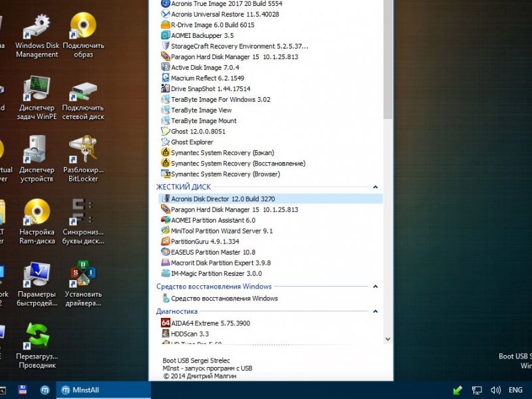
Task: Launch Macrorit Disk Partition Expert 3.9.8
Action: [215, 263]
